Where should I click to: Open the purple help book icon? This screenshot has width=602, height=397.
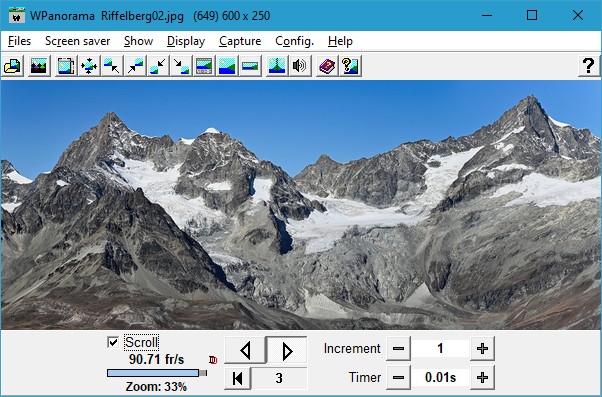[327, 66]
